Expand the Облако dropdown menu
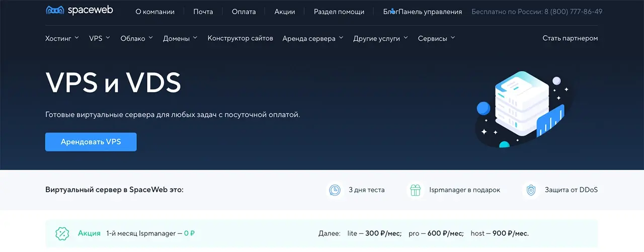Image resolution: width=644 pixels, height=252 pixels. point(136,38)
